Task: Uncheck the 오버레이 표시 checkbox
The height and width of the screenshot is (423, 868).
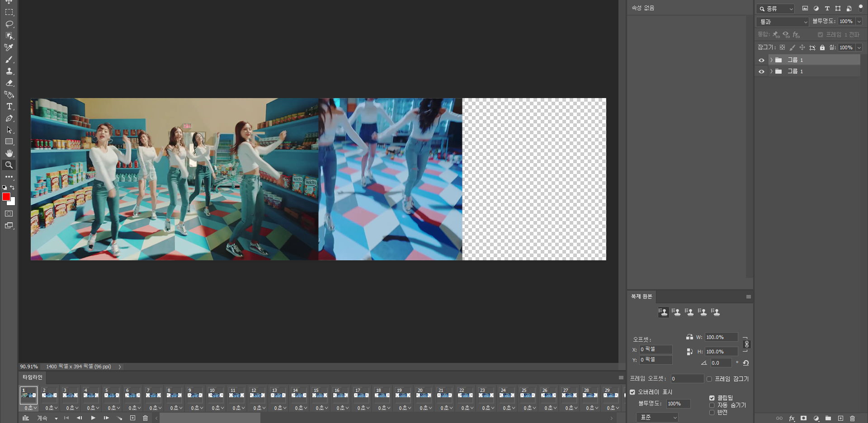Action: 632,392
